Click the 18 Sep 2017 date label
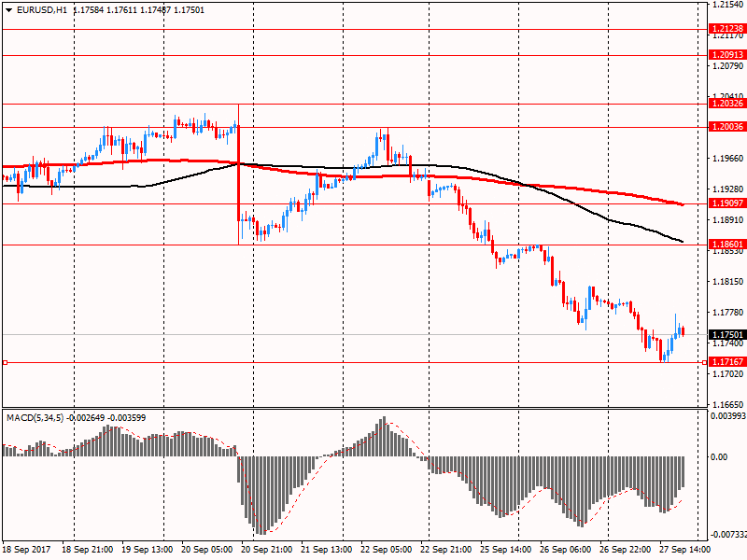 pos(26,550)
